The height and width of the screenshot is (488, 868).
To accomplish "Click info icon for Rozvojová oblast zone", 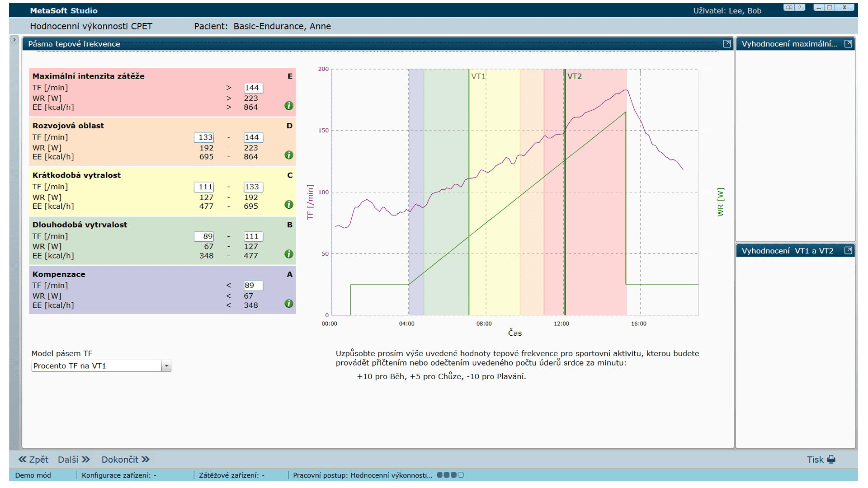I will click(289, 155).
